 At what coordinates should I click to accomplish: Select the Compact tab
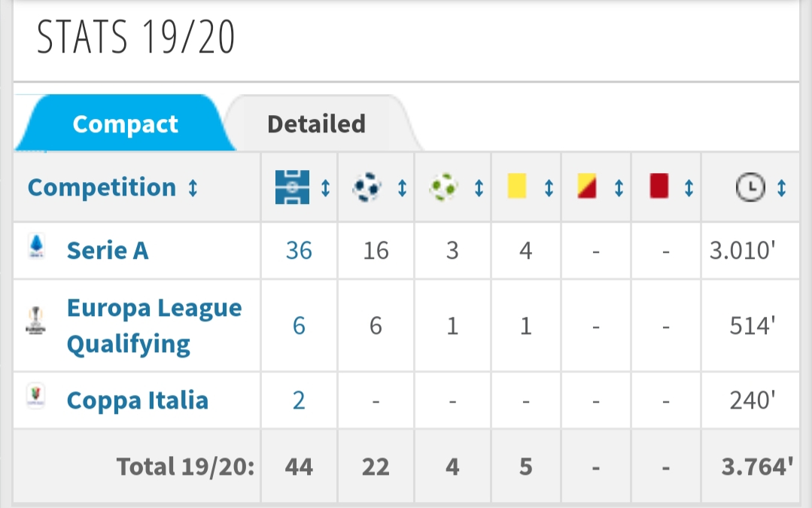click(x=125, y=123)
